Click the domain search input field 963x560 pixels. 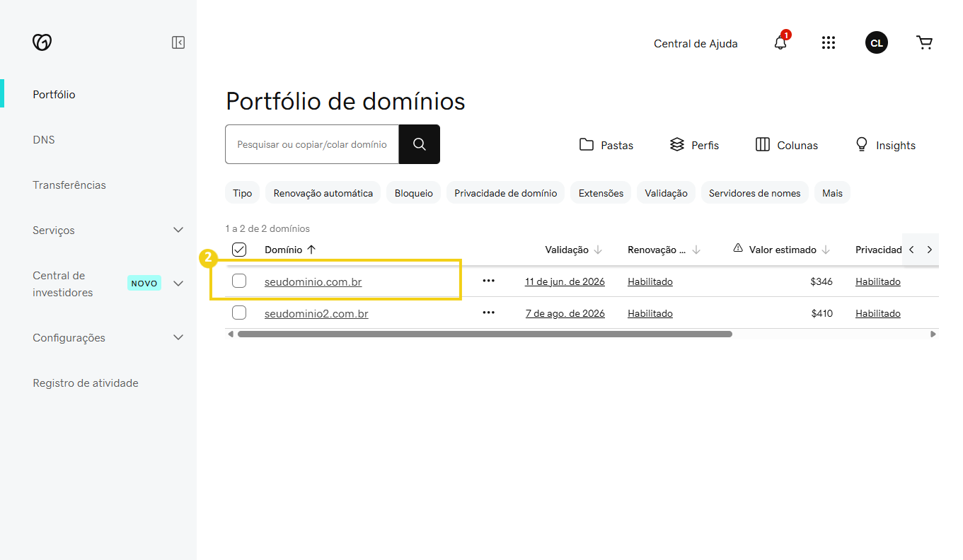[312, 144]
